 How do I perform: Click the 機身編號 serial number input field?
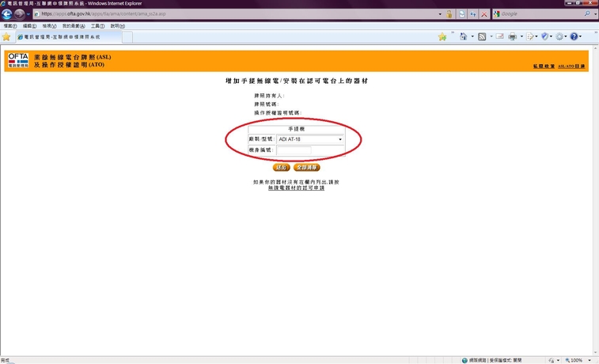pos(294,150)
